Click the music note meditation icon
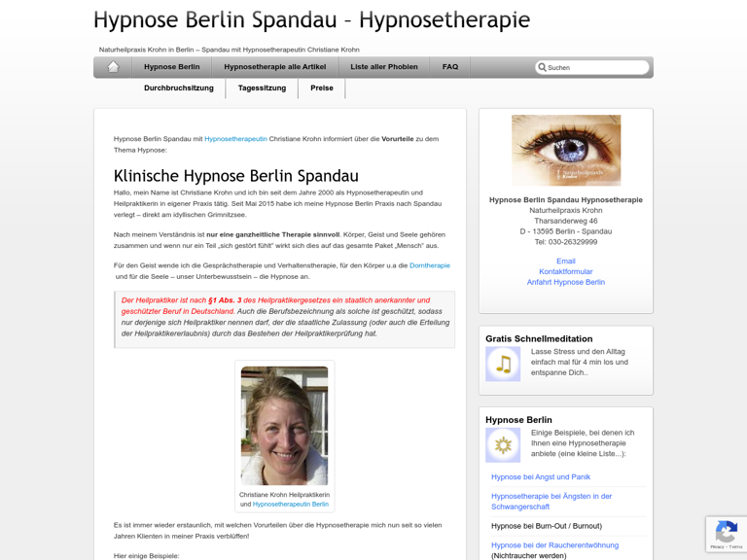 (x=503, y=365)
